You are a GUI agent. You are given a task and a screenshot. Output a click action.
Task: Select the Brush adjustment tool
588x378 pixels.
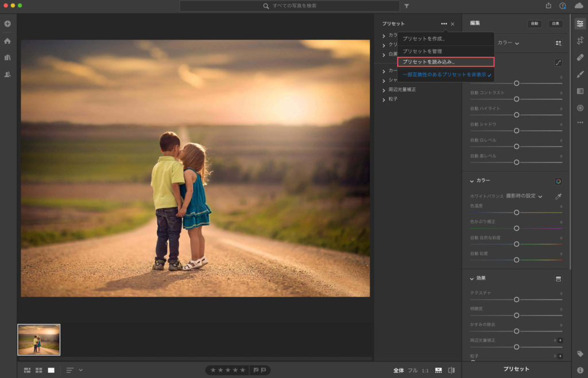click(580, 74)
